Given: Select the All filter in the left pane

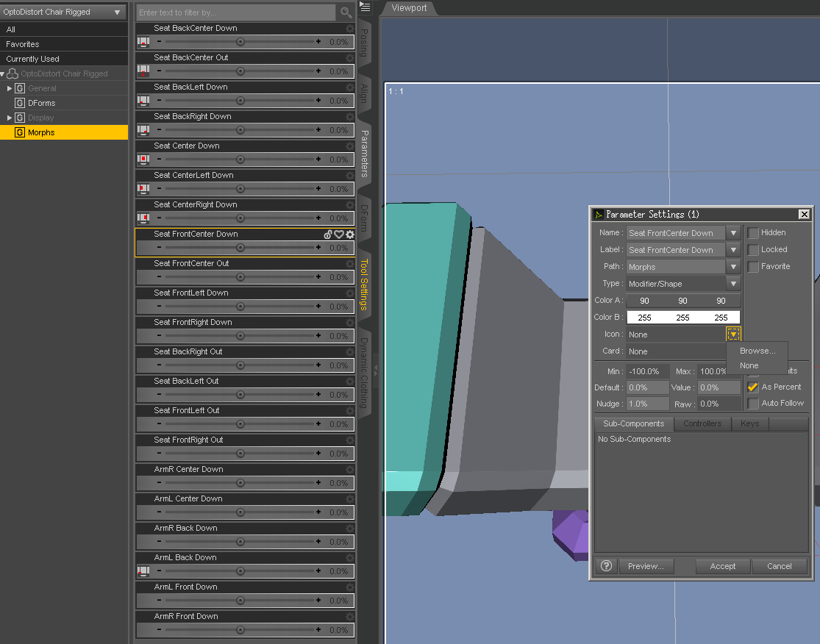Looking at the screenshot, I should point(64,29).
